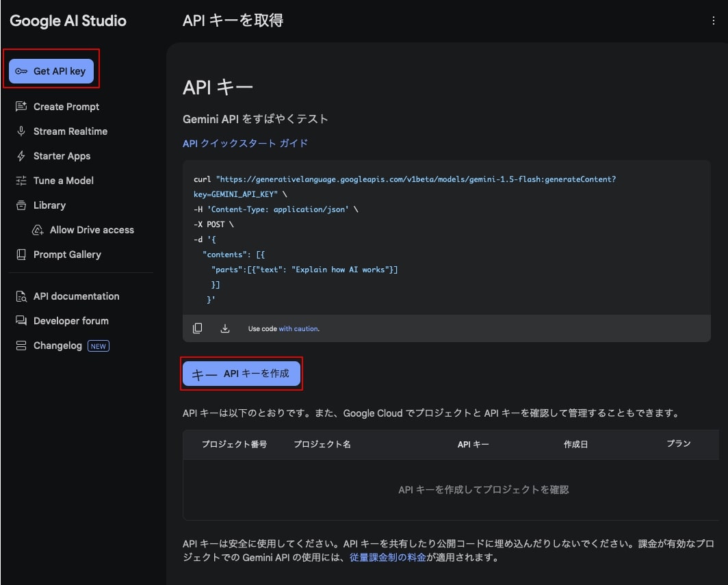This screenshot has width=728, height=585.
Task: Open the Changelog
Action: (57, 346)
